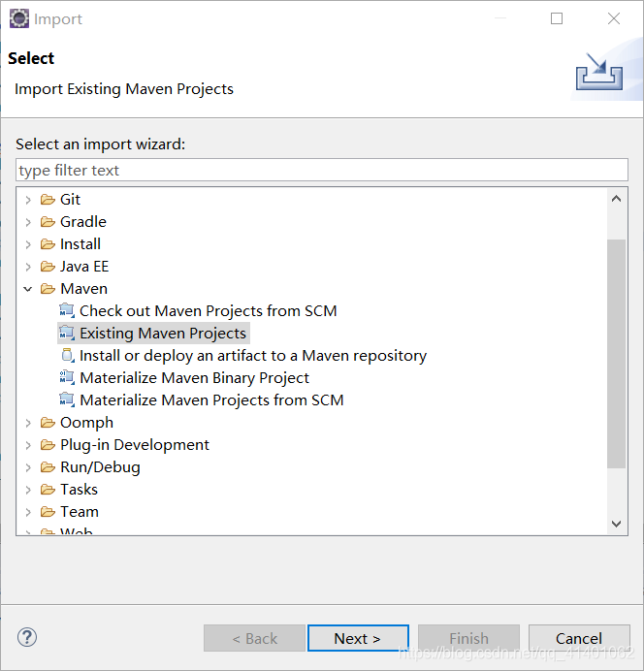The width and height of the screenshot is (644, 671).
Task: Expand the Install category
Action: coord(28,244)
